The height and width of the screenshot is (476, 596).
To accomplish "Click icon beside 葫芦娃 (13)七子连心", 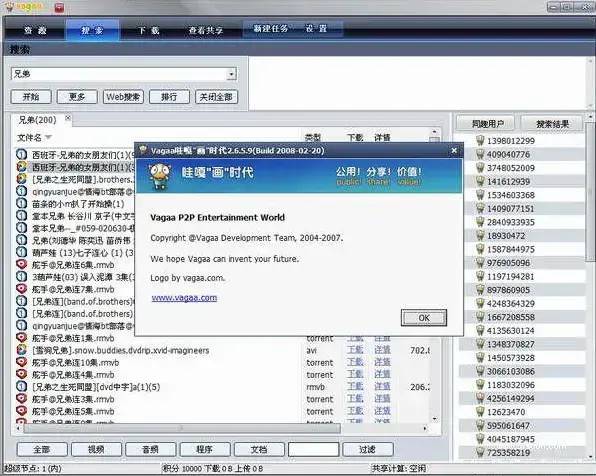I will pyautogui.click(x=21, y=252).
